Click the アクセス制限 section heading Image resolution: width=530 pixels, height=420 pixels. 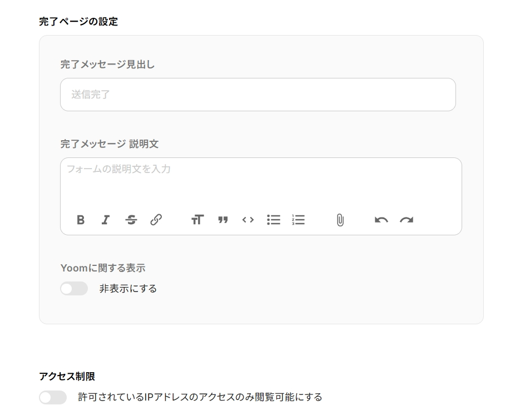(67, 377)
